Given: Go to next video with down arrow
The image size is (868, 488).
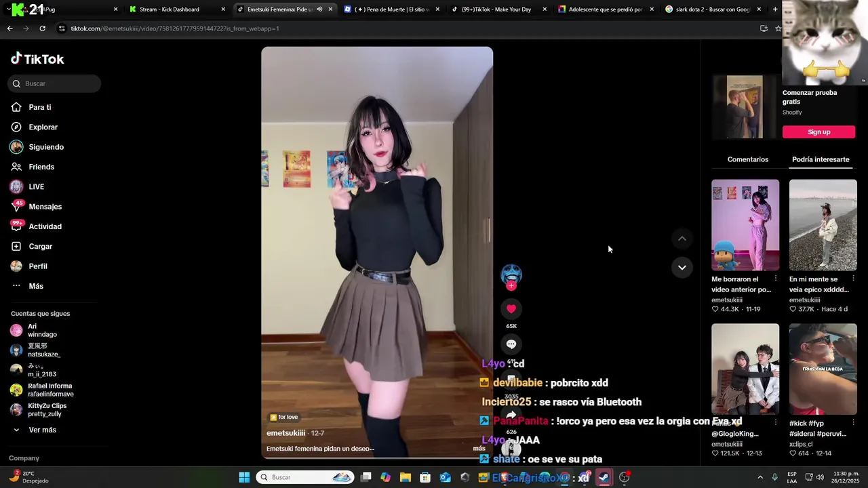Looking at the screenshot, I should (x=682, y=267).
